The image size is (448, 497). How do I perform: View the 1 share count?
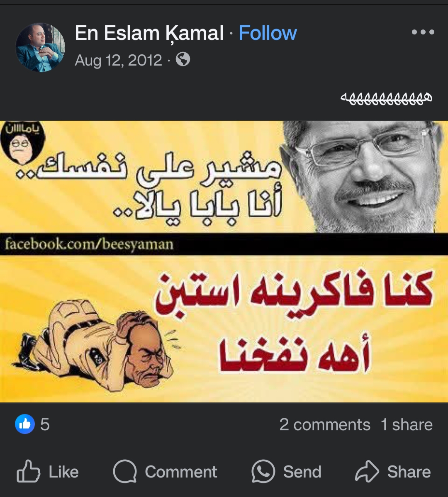click(407, 424)
